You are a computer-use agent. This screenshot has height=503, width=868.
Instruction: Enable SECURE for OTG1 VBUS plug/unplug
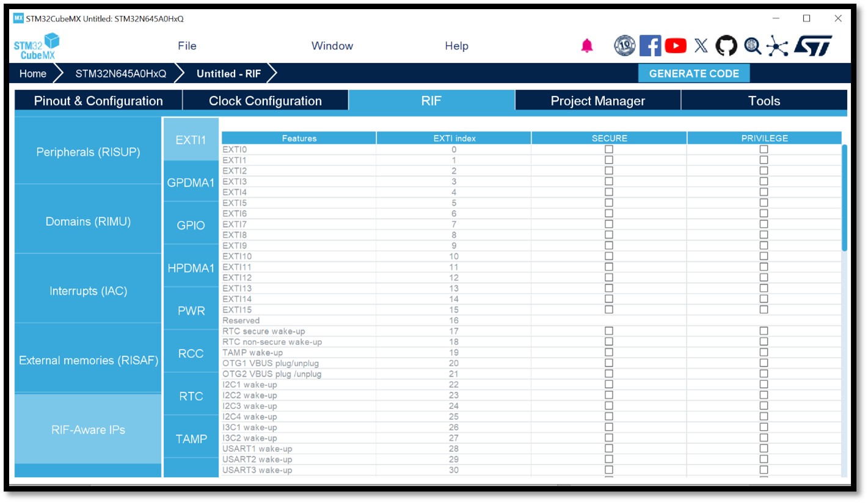[608, 363]
